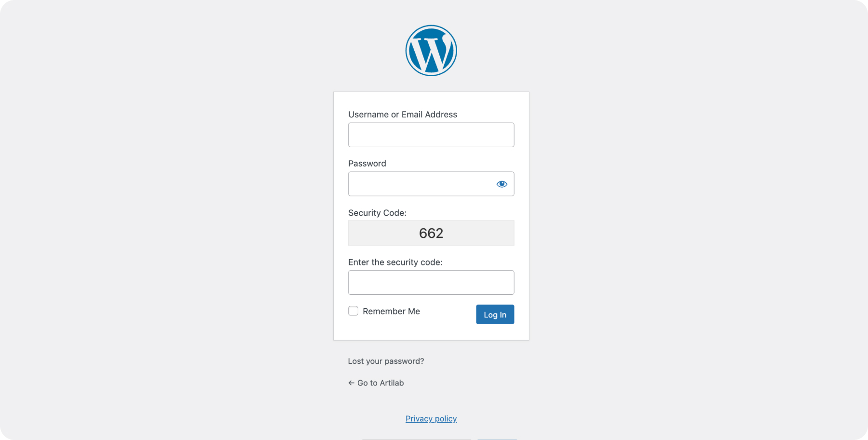Open the dropdown peeking at the bottom edge
Image resolution: width=868 pixels, height=440 pixels.
pyautogui.click(x=416, y=439)
